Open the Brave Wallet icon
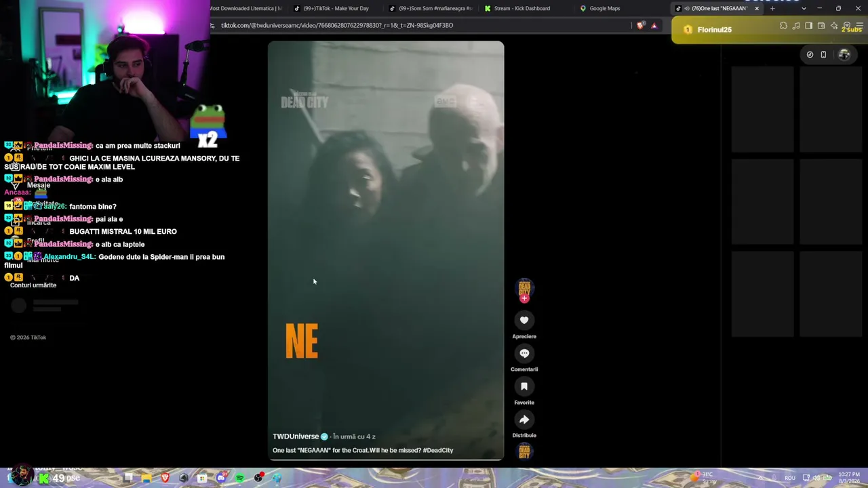This screenshot has height=488, width=868. (821, 26)
